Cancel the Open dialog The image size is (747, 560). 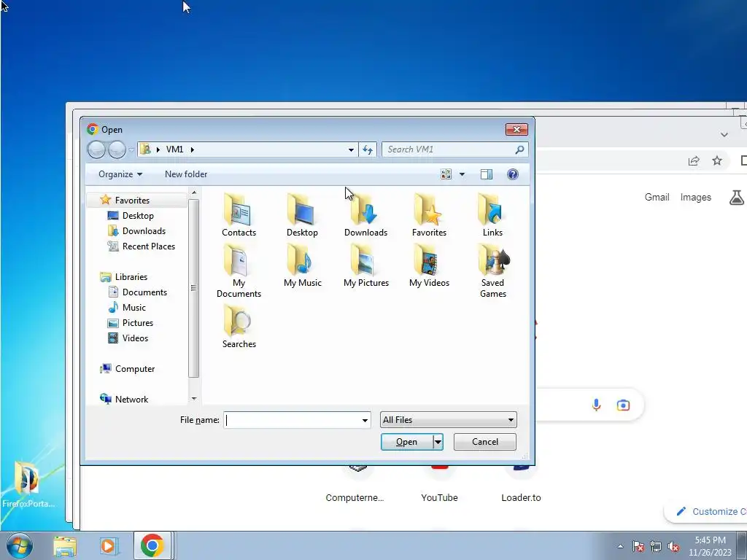click(485, 442)
